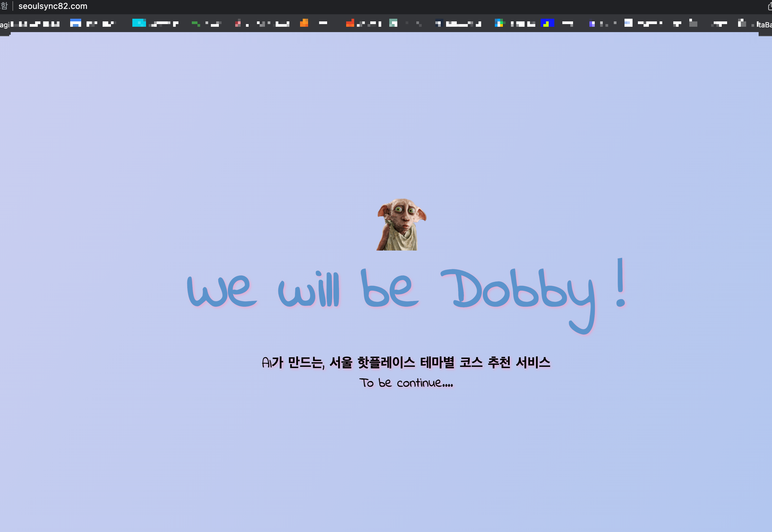Open the pink-red favicon bookmark

click(238, 23)
